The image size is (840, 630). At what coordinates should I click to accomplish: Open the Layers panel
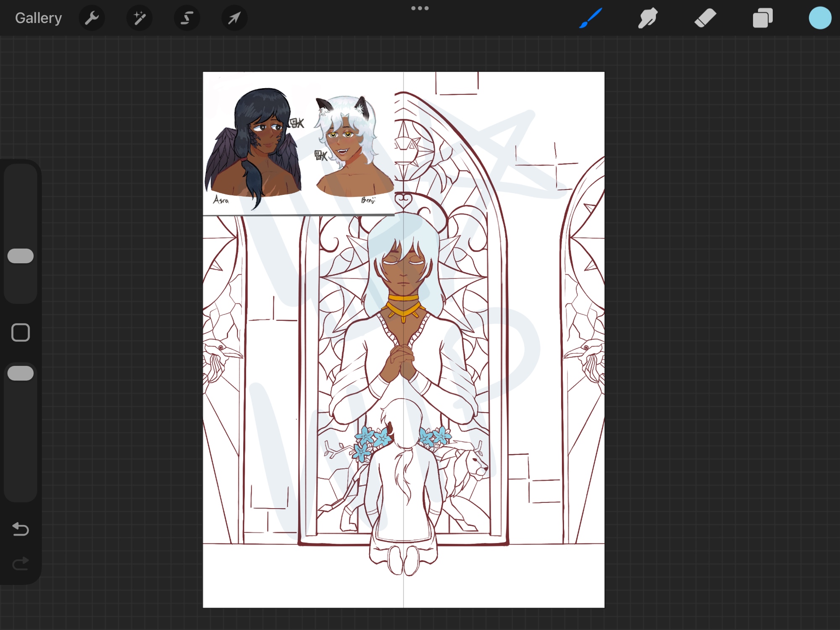762,18
